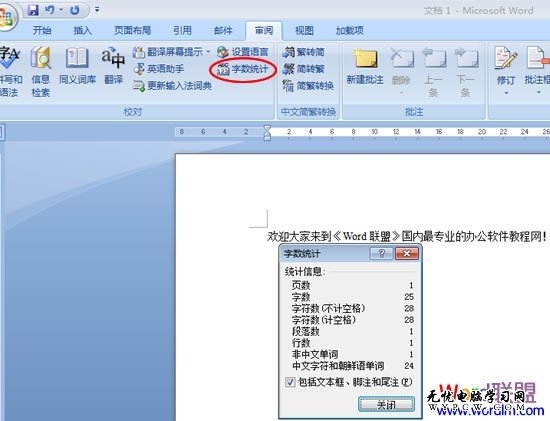Click 关闭 button in dialog
The height and width of the screenshot is (421, 550).
[386, 405]
